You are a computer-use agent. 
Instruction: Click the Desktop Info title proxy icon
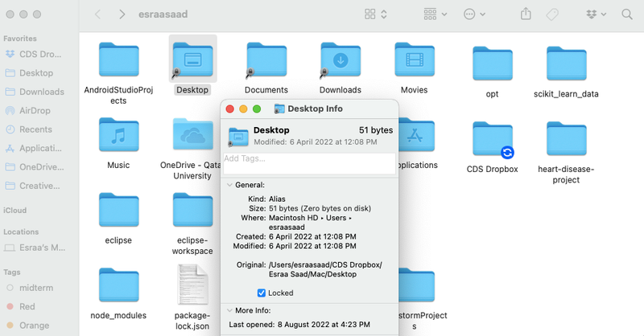[279, 109]
